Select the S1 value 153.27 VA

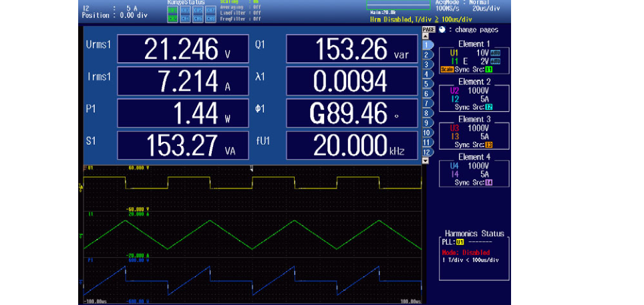(183, 145)
